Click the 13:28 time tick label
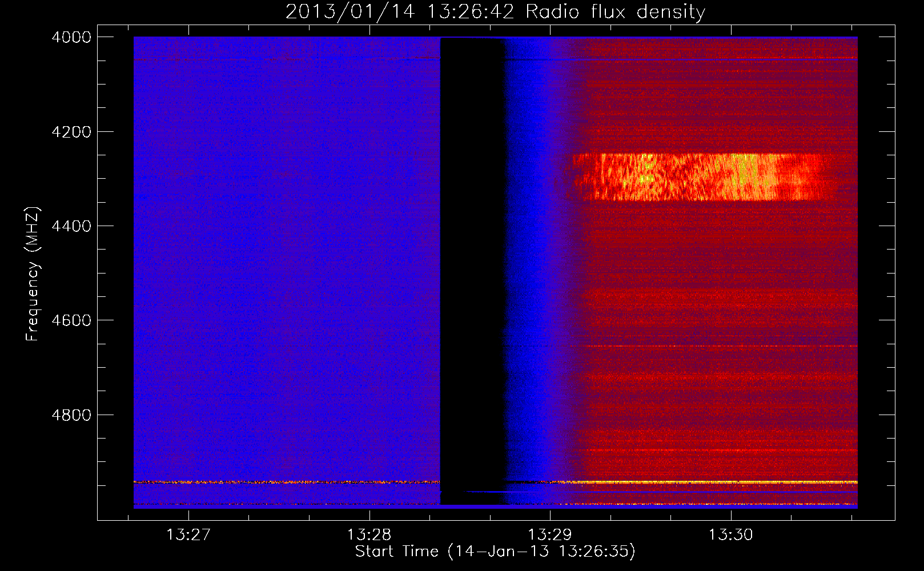 pyautogui.click(x=369, y=535)
